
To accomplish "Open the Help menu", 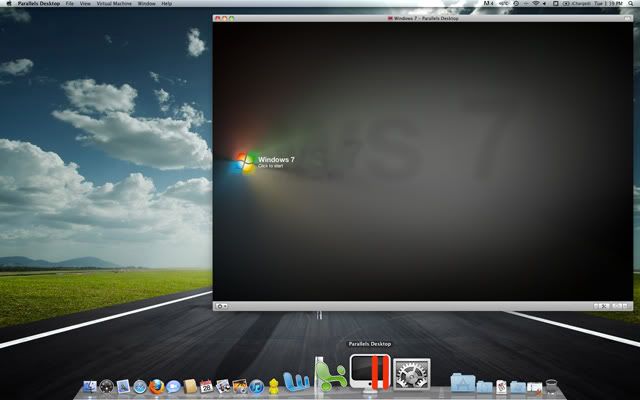I will pos(166,4).
